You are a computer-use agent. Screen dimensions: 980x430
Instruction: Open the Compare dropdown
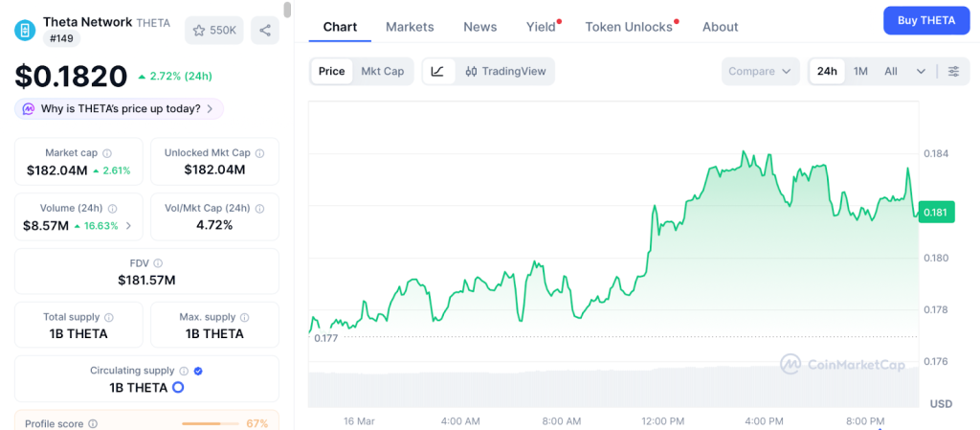click(x=761, y=71)
